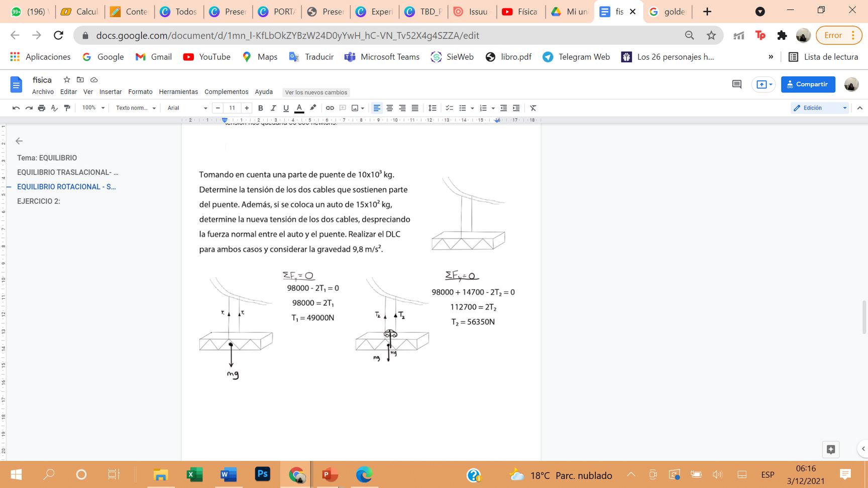Decrease font size with minus button
Screen dimensions: 868x488
coord(218,108)
